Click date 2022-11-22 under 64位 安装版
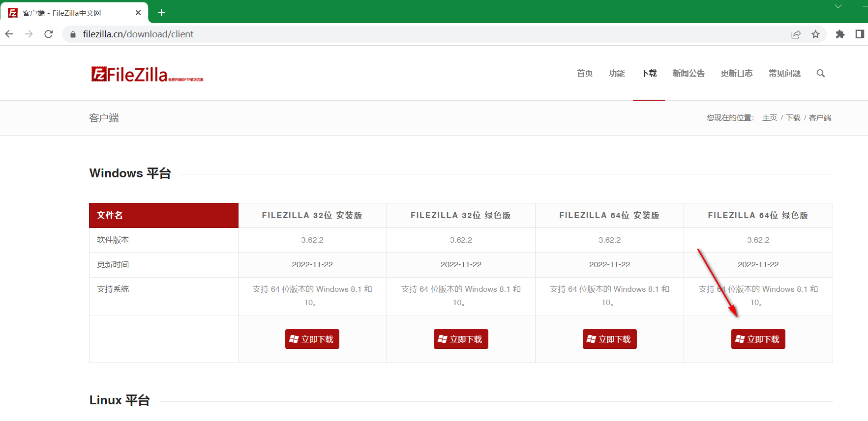Screen dimensions: 868x421 pyautogui.click(x=610, y=265)
